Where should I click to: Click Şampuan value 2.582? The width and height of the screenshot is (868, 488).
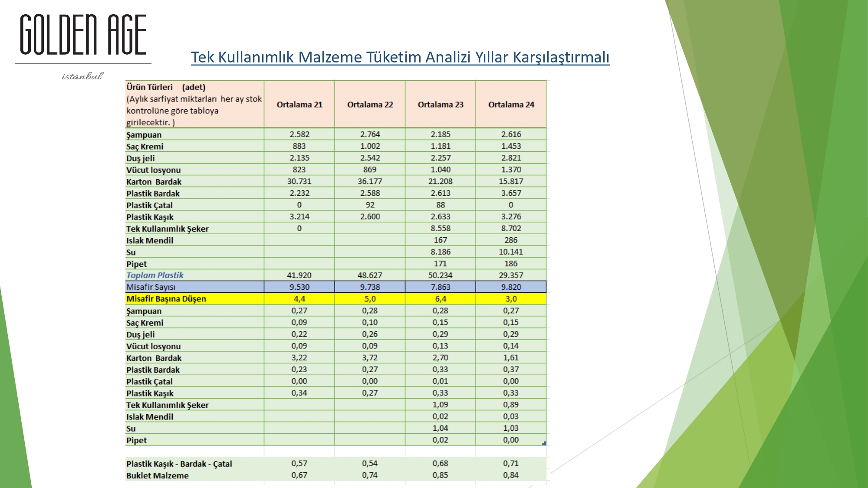tap(299, 134)
